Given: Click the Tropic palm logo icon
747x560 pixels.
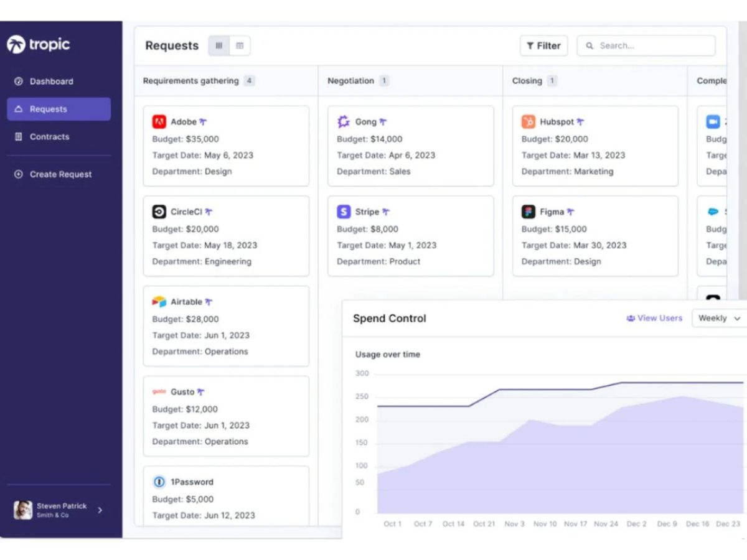Looking at the screenshot, I should click(16, 44).
